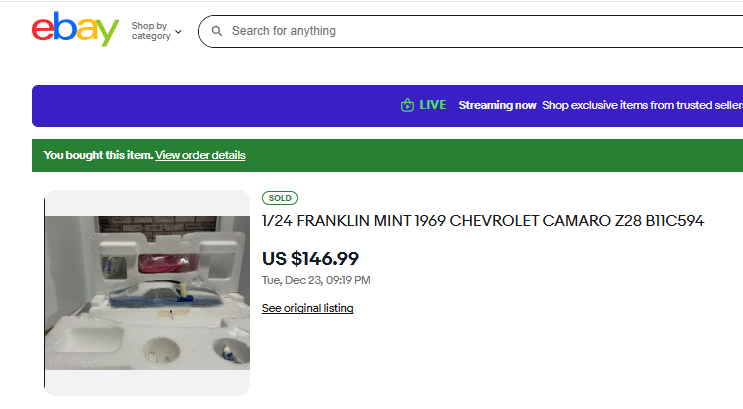Click the You bought this item message
Screen dimensions: 743x409
(x=98, y=155)
